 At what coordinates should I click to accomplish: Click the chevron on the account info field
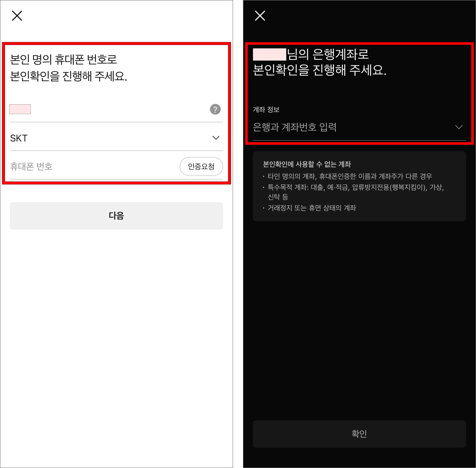(x=459, y=127)
